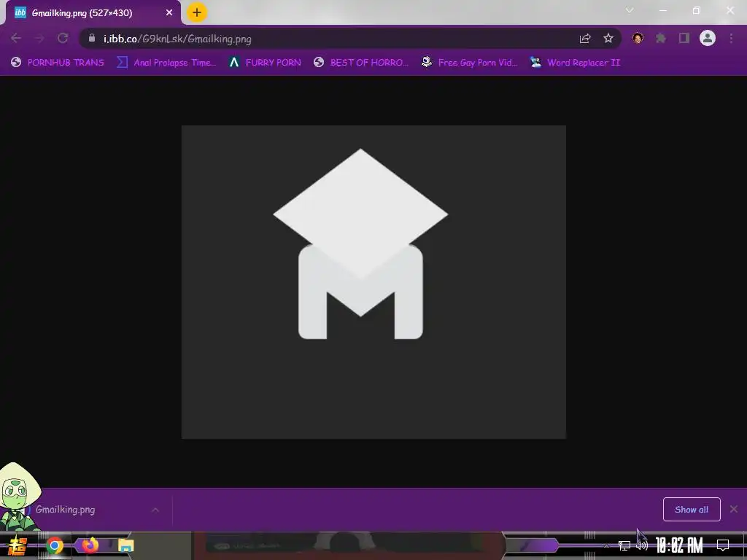Launch Firefox from the taskbar
747x560 pixels.
[90, 545]
